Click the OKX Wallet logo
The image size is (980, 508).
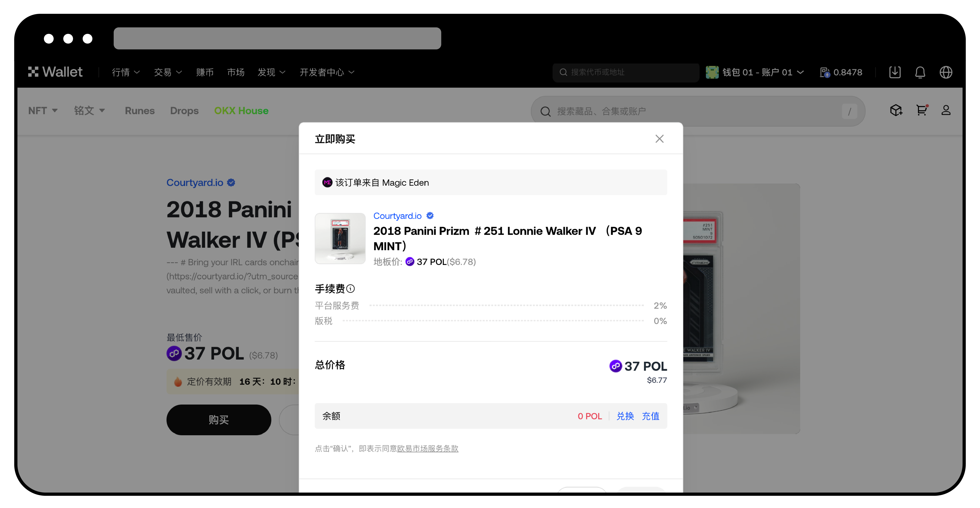tap(55, 72)
